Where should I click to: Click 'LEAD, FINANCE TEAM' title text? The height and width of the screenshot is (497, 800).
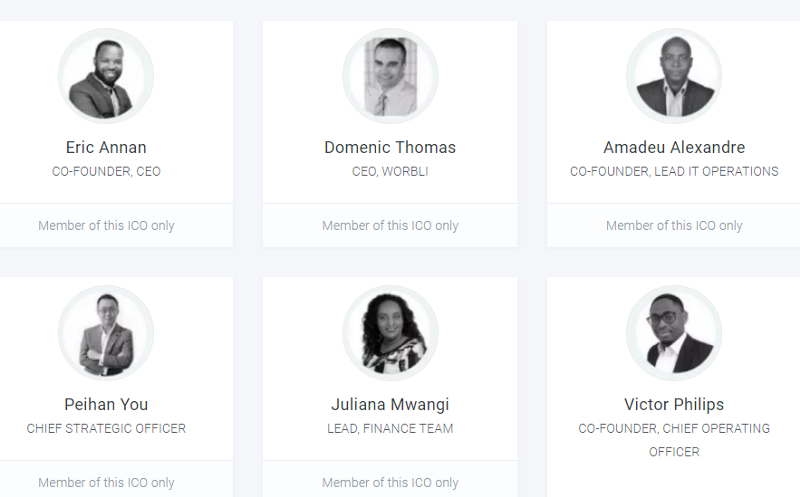click(x=390, y=429)
